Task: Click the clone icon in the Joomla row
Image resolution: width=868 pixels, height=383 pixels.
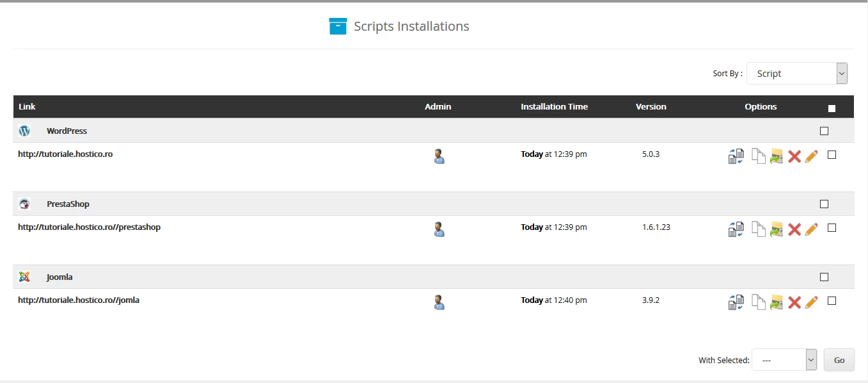Action: [736, 302]
